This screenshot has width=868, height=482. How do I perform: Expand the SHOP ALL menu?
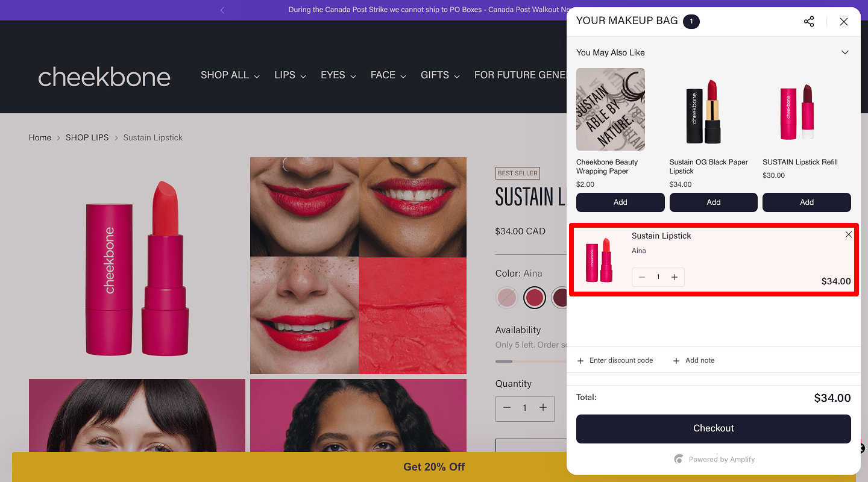pos(230,75)
